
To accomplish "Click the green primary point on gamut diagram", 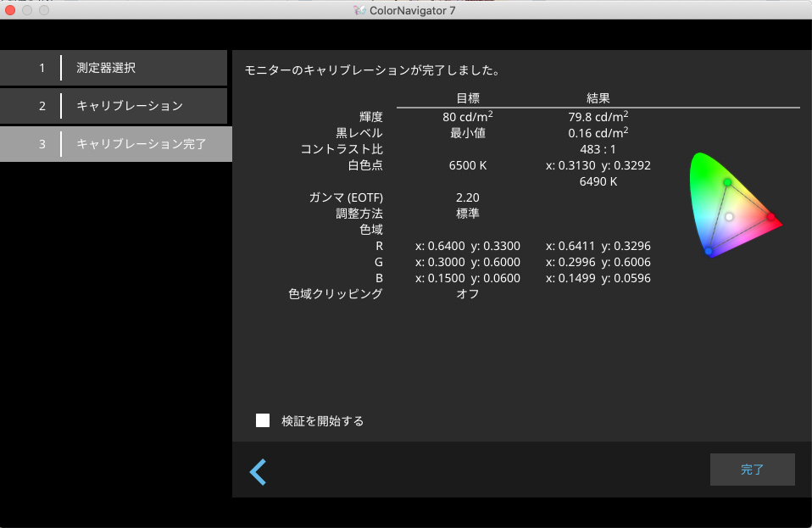I will click(x=727, y=182).
